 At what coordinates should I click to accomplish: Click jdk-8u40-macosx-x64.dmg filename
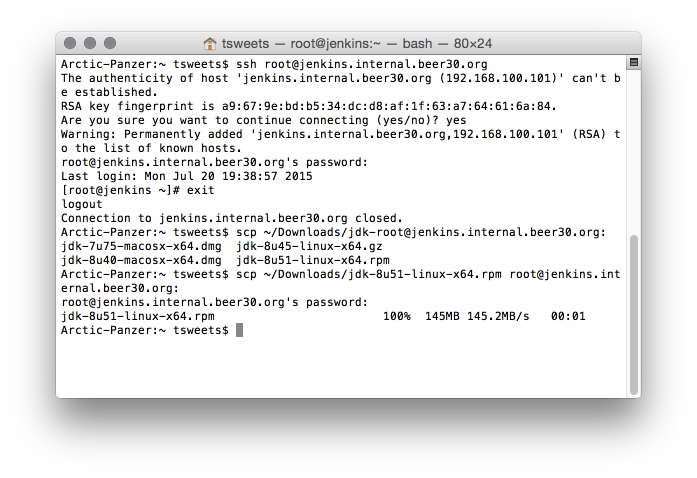[141, 260]
